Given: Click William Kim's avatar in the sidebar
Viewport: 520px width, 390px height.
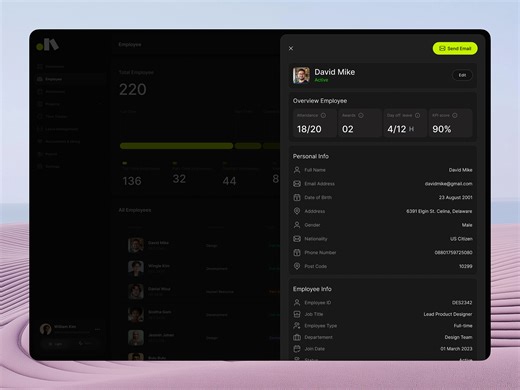Looking at the screenshot, I should 46,329.
